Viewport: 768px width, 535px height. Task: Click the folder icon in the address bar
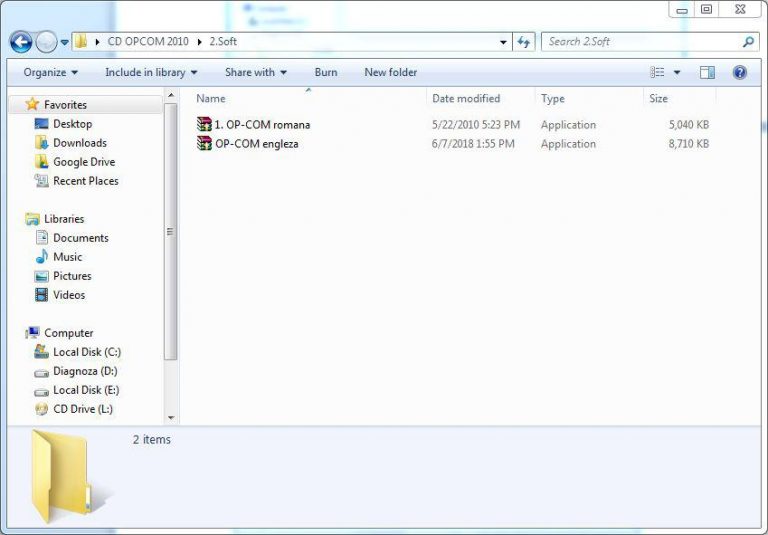(81, 42)
